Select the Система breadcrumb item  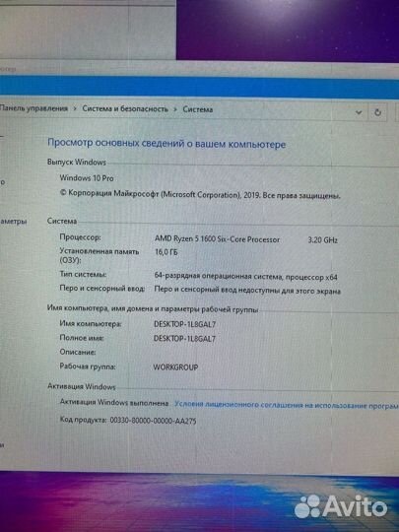pyautogui.click(x=198, y=109)
